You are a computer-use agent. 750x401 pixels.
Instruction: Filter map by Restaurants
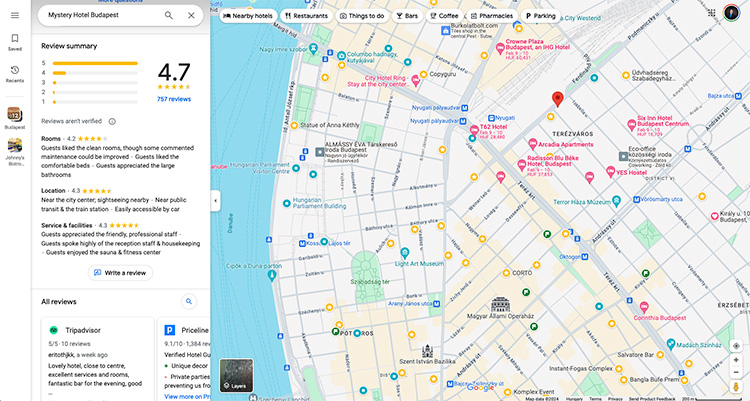(306, 16)
